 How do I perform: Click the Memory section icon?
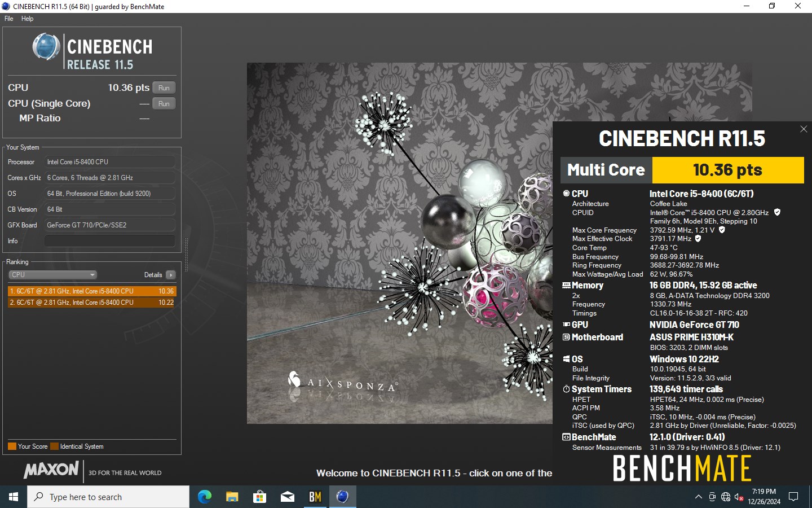coord(566,286)
